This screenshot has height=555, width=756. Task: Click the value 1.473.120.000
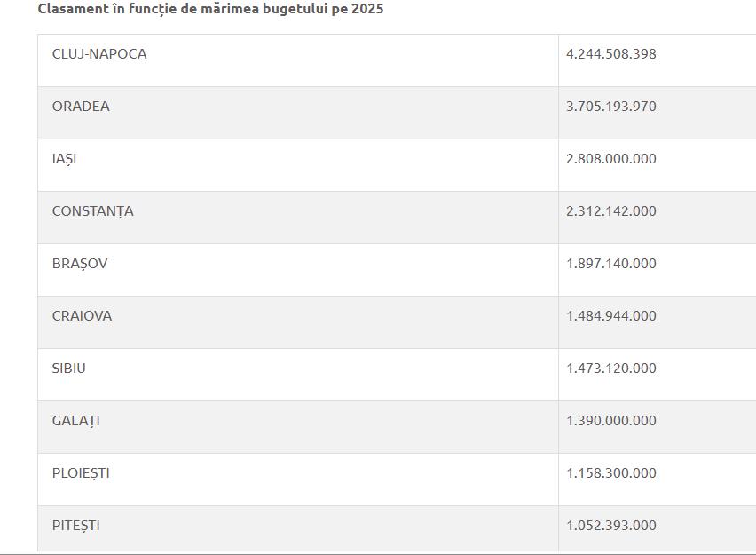(x=611, y=369)
